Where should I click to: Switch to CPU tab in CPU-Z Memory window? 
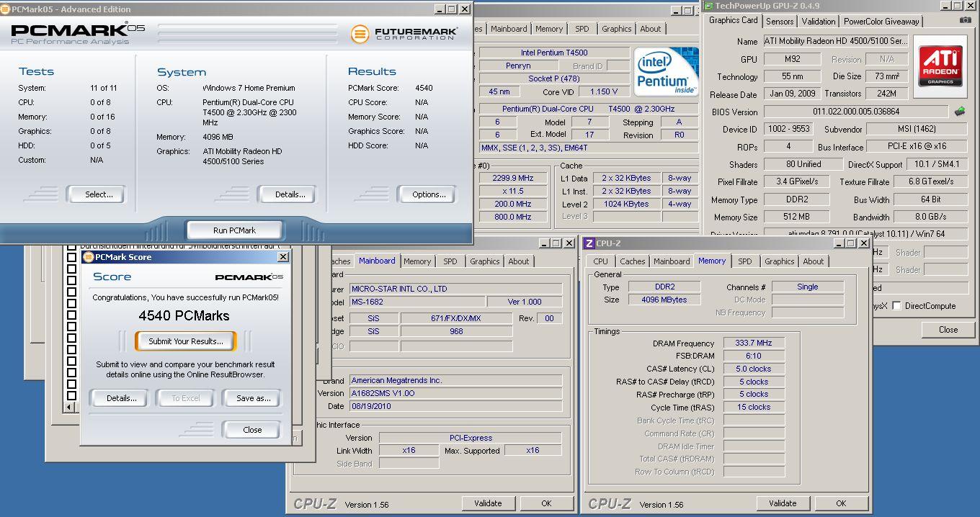(x=601, y=261)
